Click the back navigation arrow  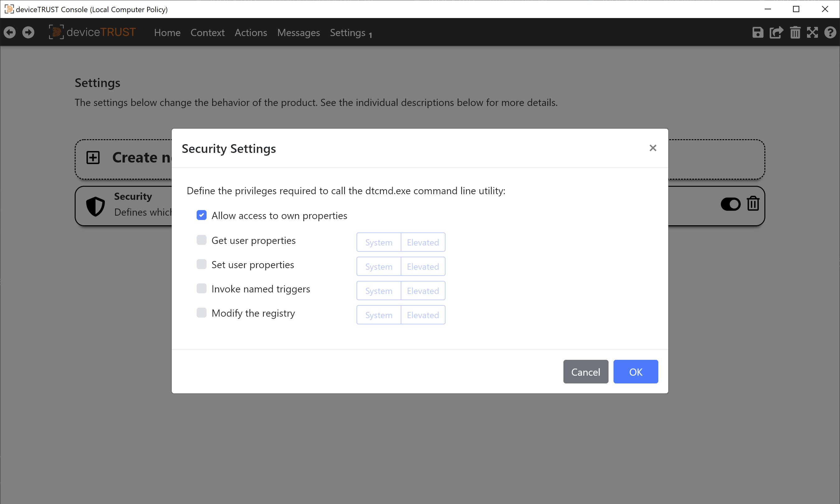[10, 32]
